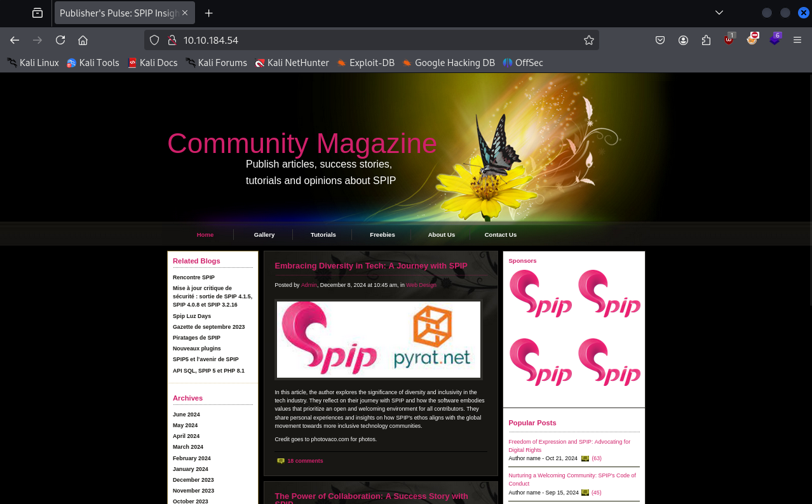Open the June 2024 archive
Image resolution: width=812 pixels, height=504 pixels.
(x=186, y=414)
